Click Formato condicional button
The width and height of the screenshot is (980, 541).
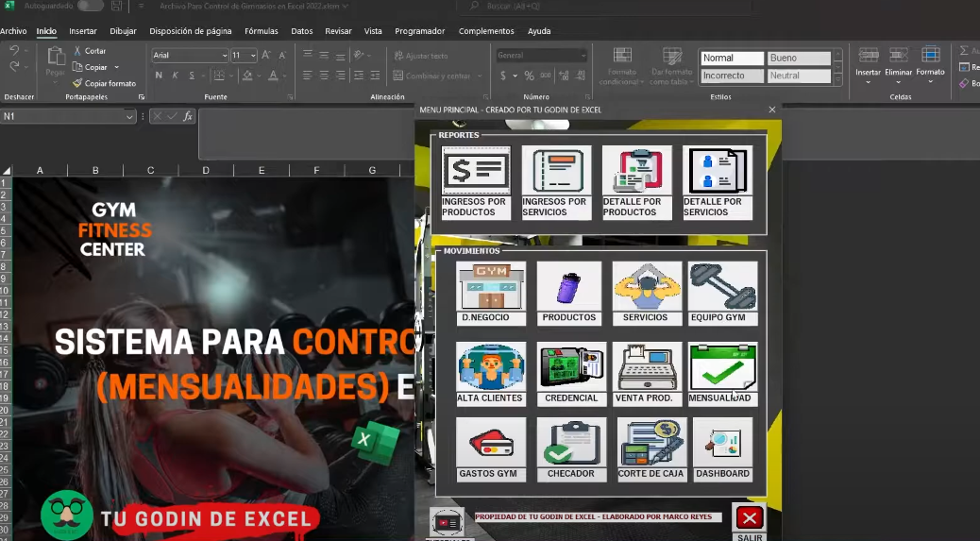click(x=622, y=65)
